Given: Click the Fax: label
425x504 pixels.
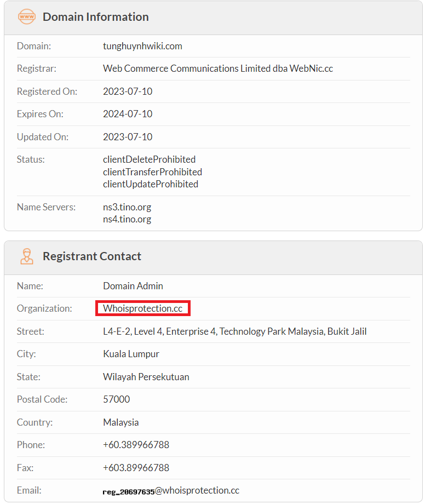Looking at the screenshot, I should coord(25,468).
